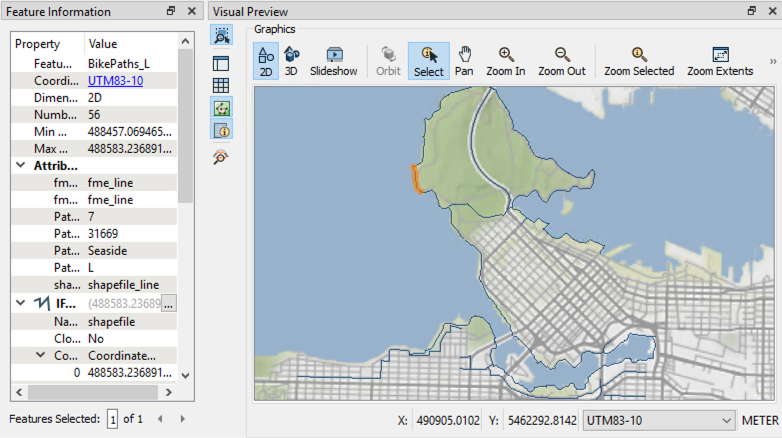Click Zoom Extents tool
Image resolution: width=782 pixels, height=438 pixels.
coord(720,61)
